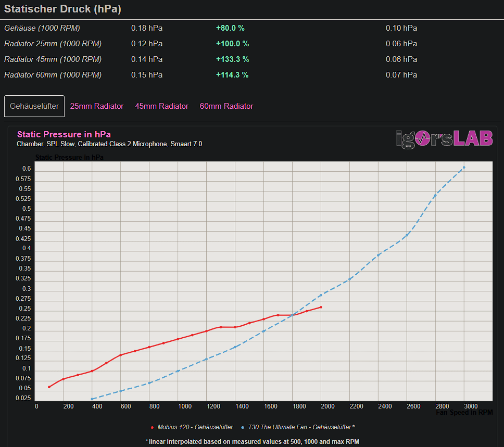
Task: Click the Fan Speed in RPM axis label
Action: (x=464, y=412)
